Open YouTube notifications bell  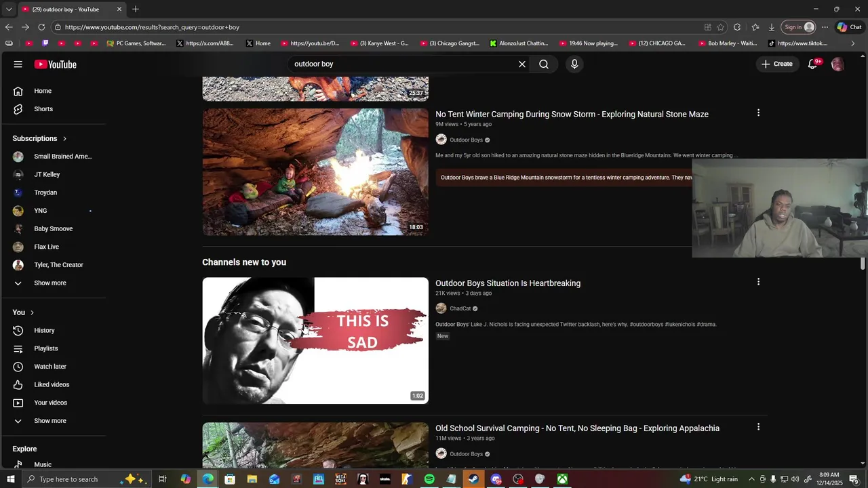813,64
